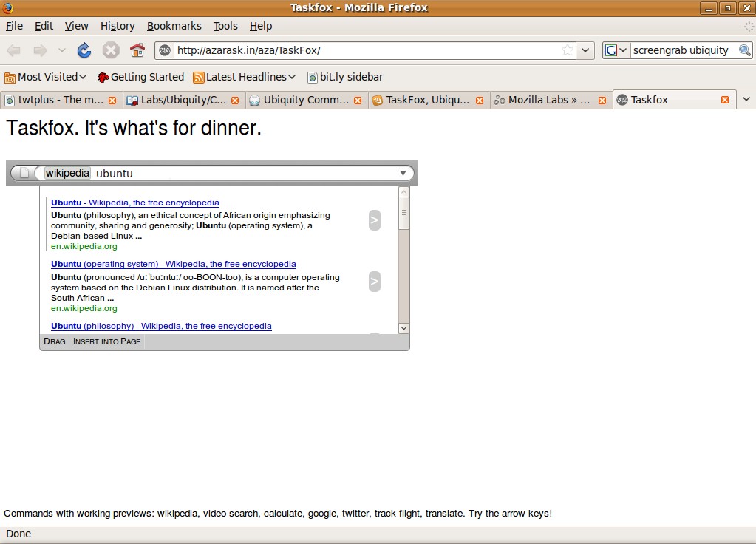
Task: Bookmark this page with the star
Action: pos(568,50)
